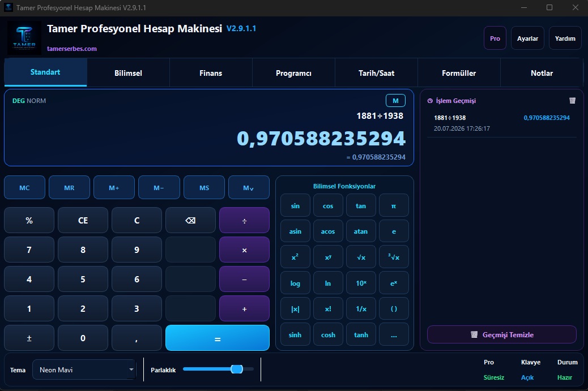Expand memory list with M∨ button
588x391 pixels.
click(249, 188)
